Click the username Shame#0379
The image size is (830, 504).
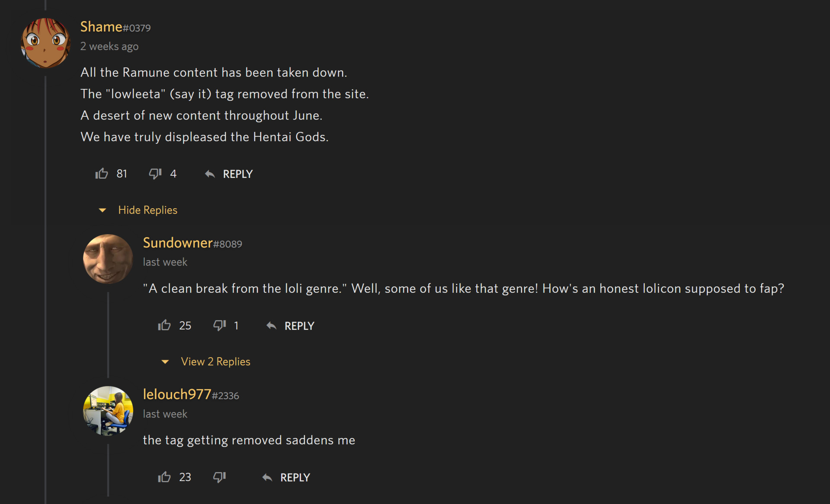(115, 27)
